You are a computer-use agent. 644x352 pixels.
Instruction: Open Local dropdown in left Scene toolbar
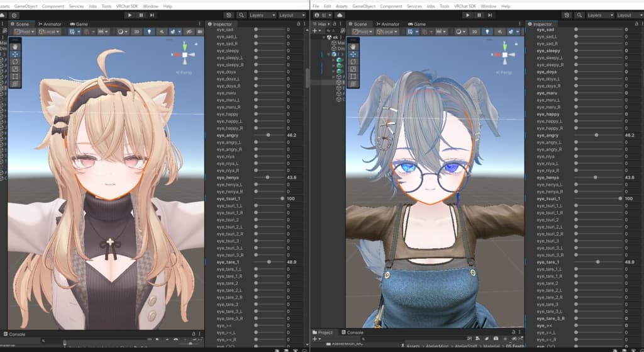coord(49,31)
